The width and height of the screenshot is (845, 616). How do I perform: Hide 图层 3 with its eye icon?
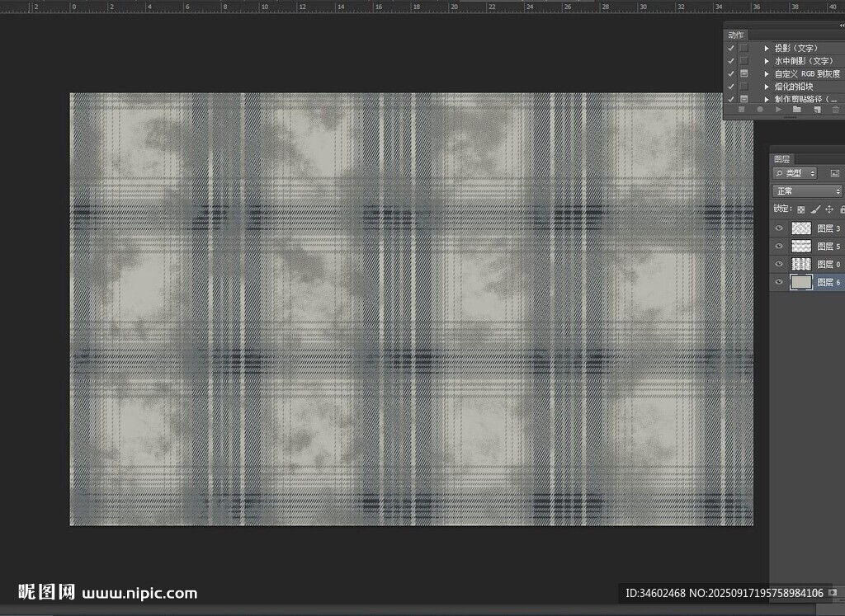(x=779, y=228)
